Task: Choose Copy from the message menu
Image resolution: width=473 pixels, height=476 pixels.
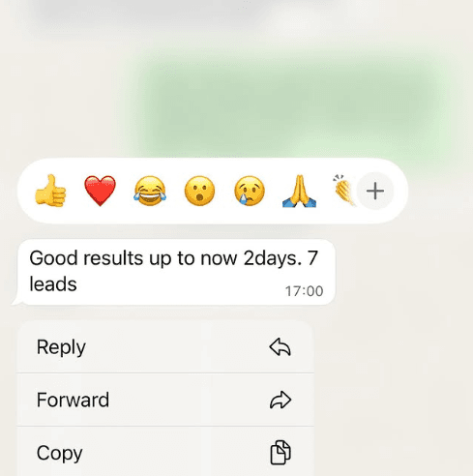Action: tap(165, 452)
